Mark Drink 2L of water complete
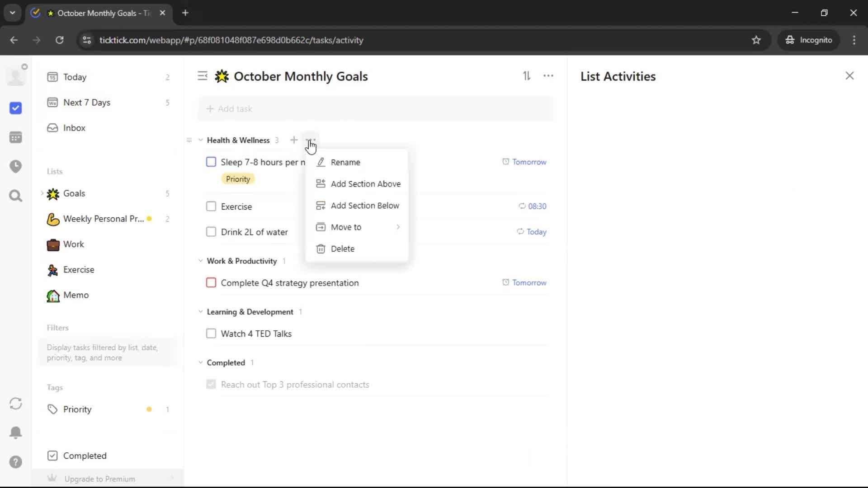The image size is (868, 488). [x=211, y=232]
